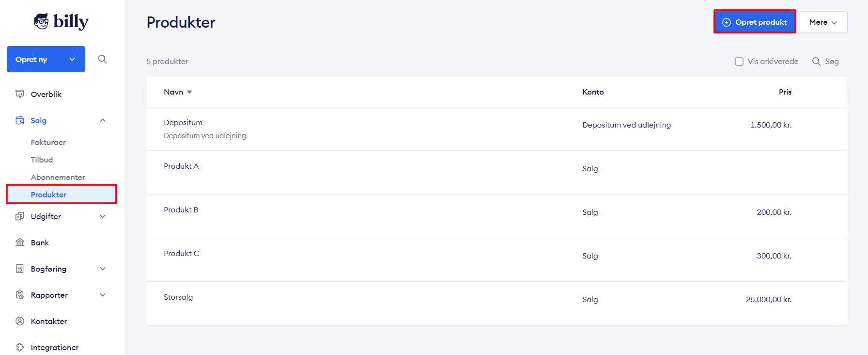This screenshot has height=355, width=868.
Task: Open the Produkt B row
Action: (x=497, y=216)
